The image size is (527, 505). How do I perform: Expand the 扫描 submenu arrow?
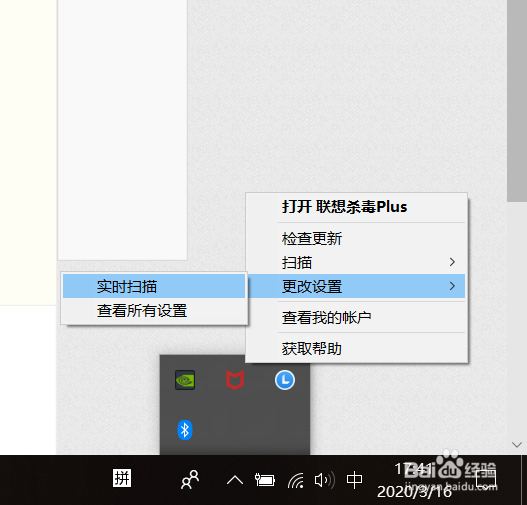coord(452,262)
